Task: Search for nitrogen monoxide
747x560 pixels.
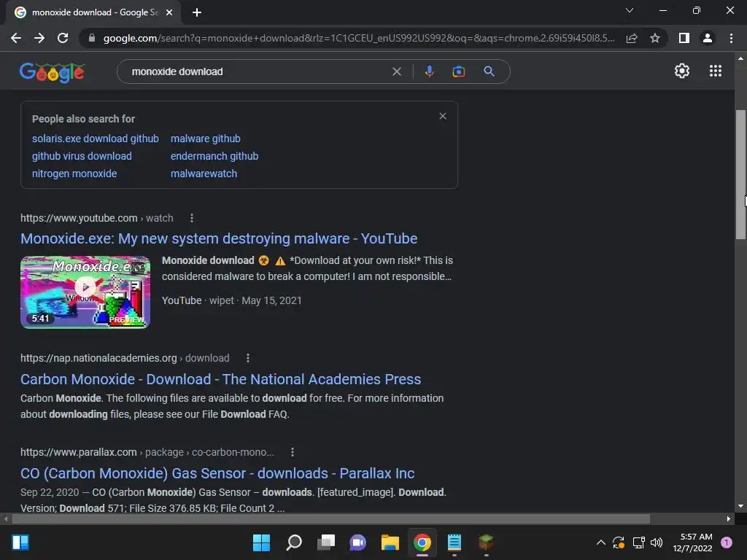Action: pyautogui.click(x=74, y=174)
